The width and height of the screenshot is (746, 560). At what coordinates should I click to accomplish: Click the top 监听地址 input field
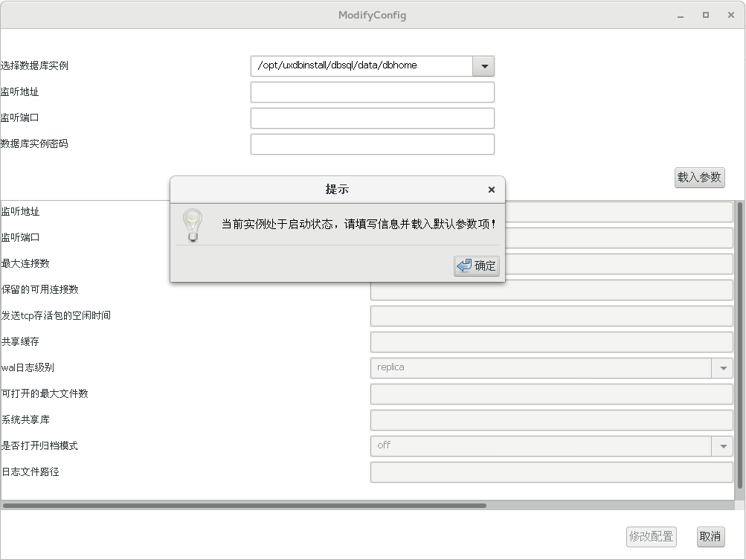372,92
